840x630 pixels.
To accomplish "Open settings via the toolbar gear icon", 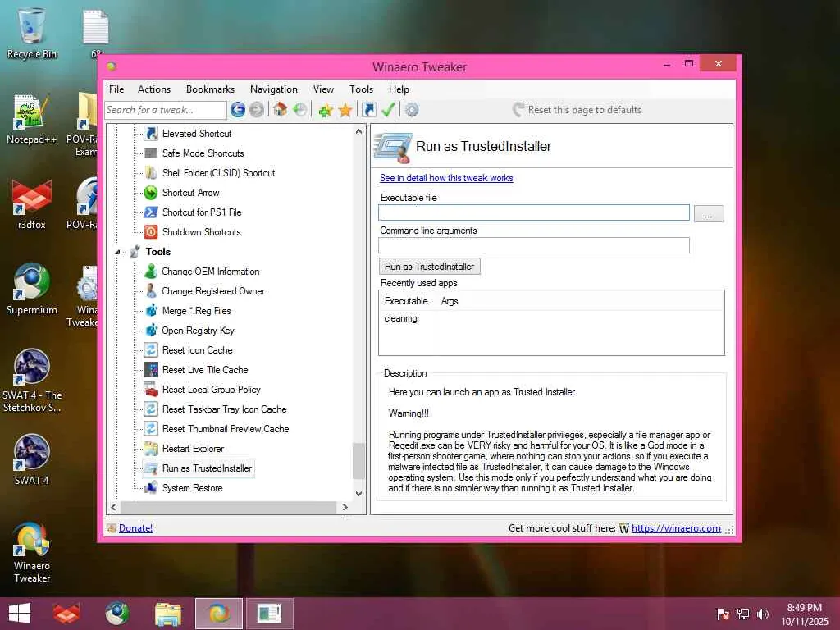I will coord(412,110).
